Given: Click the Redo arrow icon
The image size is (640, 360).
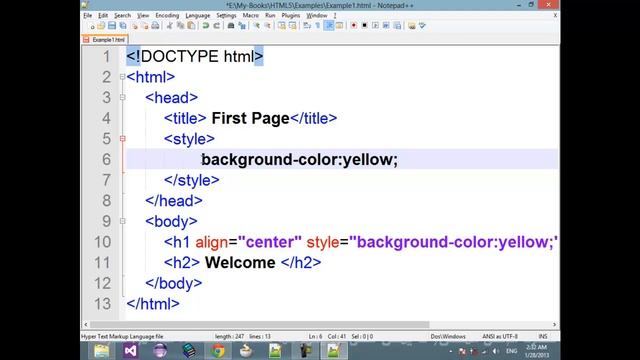Looking at the screenshot, I should (x=216, y=26).
